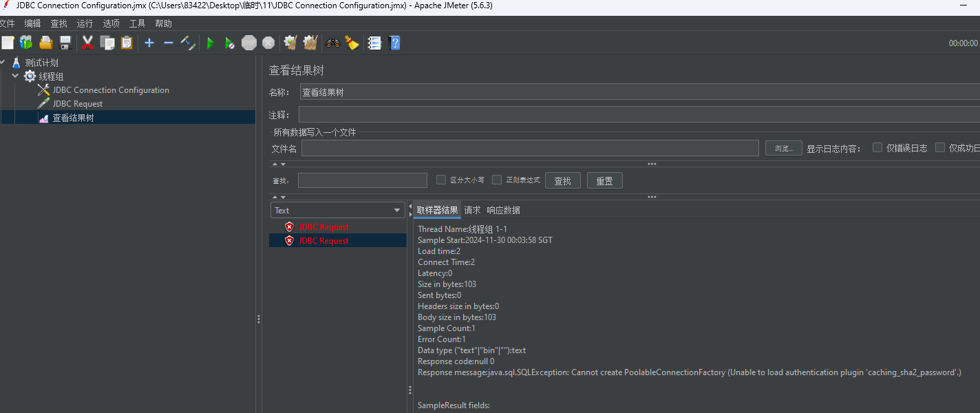Screen dimensions: 980x413
Task: Click the 重置 reset button
Action: tap(605, 180)
